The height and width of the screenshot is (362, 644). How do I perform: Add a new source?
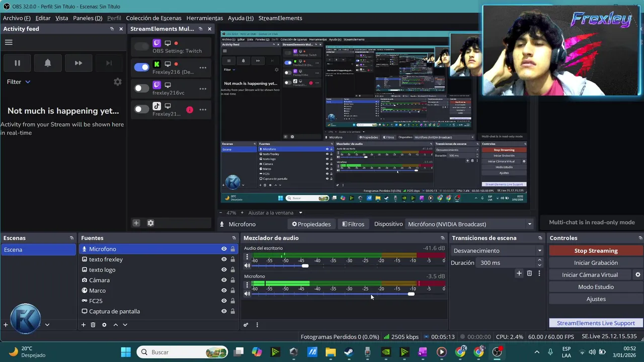click(x=84, y=325)
